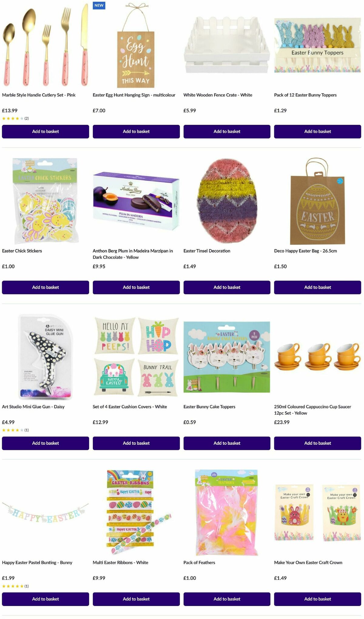Click the NEW badge on the Egg Hunt sign

point(99,5)
